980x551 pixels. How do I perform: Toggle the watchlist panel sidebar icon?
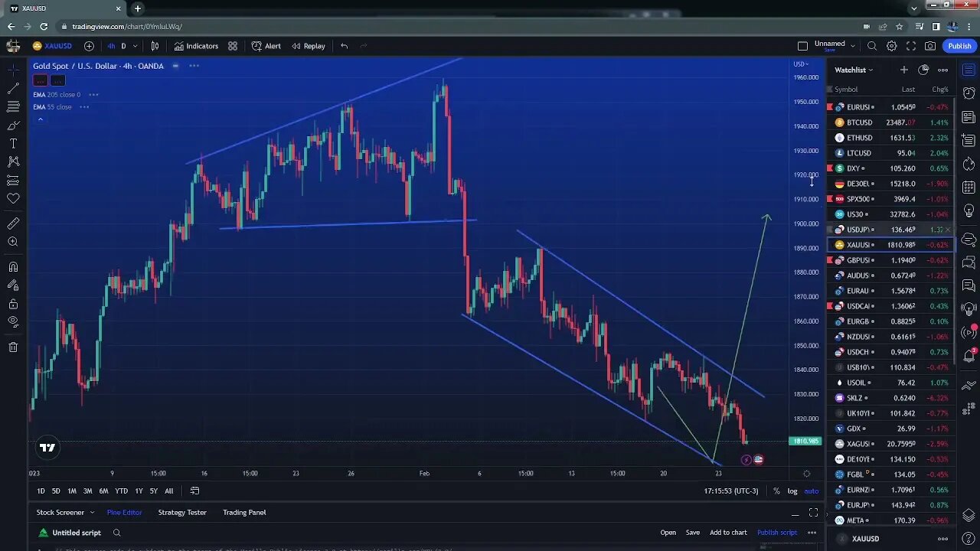click(969, 70)
